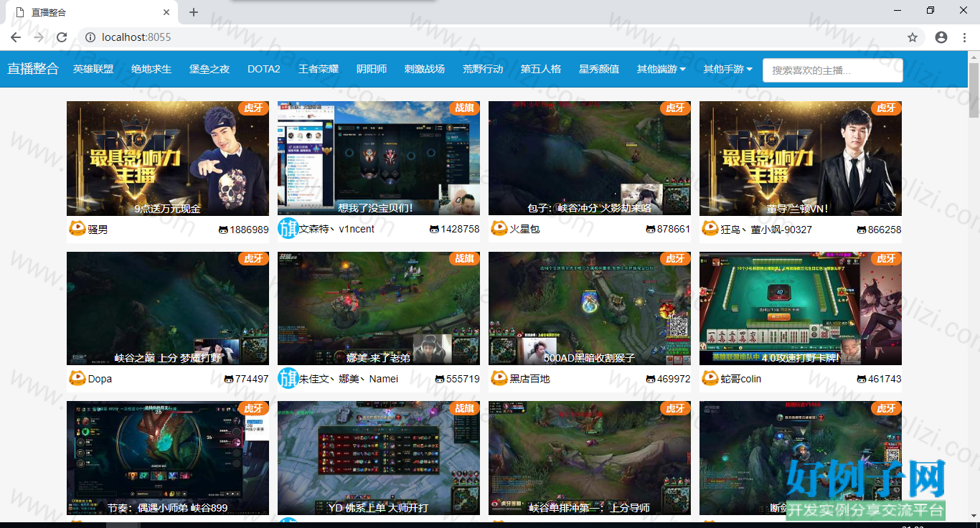Screen dimensions: 980x528
Task: Open the 峡谷单排冲第一：上分导师 thumbnail
Action: click(590, 458)
